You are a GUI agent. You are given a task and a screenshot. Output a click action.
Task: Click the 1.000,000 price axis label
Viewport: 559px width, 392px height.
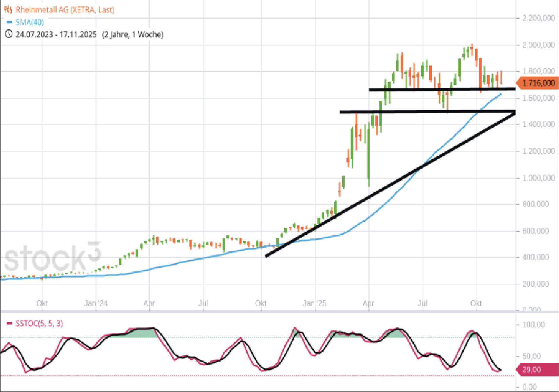click(x=538, y=178)
